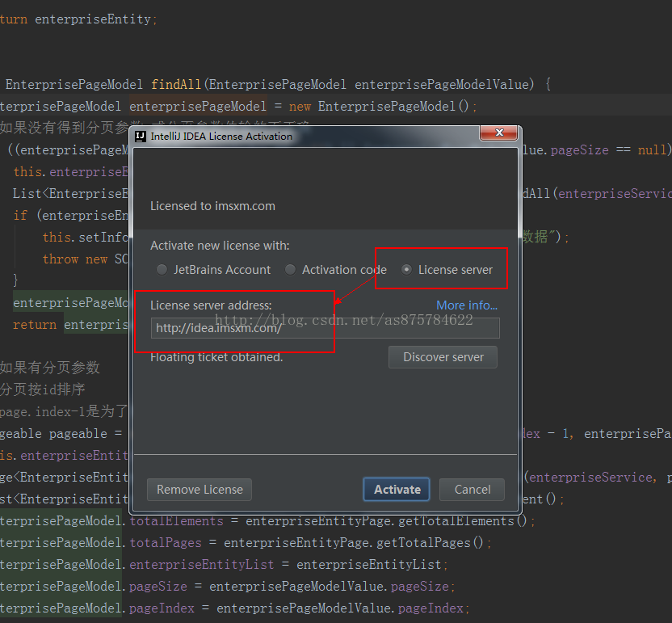Close the License Activation dialog window

pyautogui.click(x=499, y=133)
